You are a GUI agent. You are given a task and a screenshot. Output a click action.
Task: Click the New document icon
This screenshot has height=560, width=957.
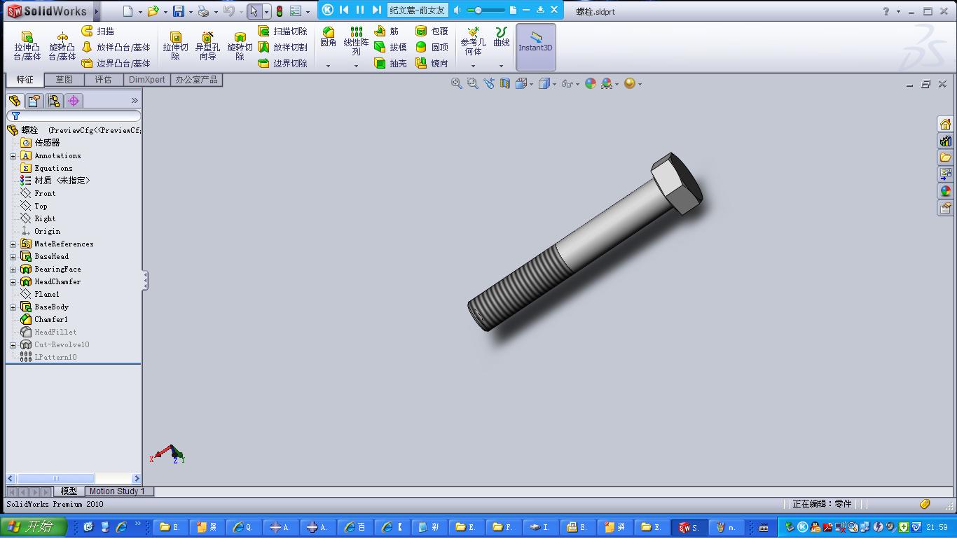(128, 11)
